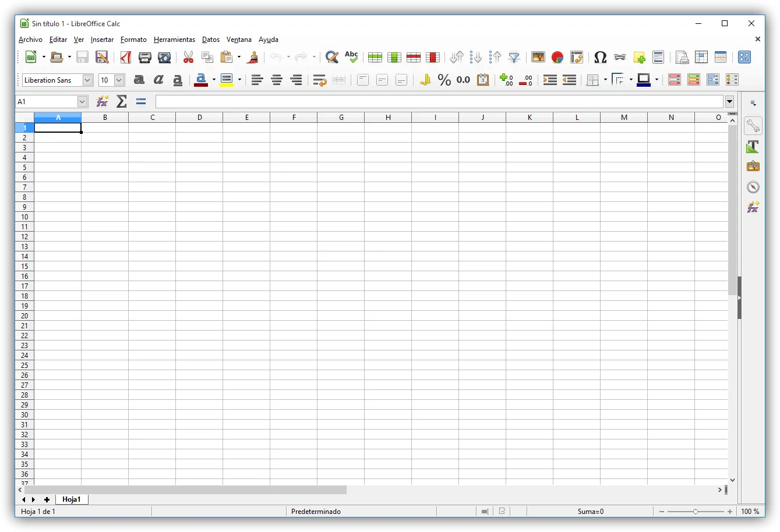Click the Cut scissors icon
This screenshot has height=532, width=780.
188,57
